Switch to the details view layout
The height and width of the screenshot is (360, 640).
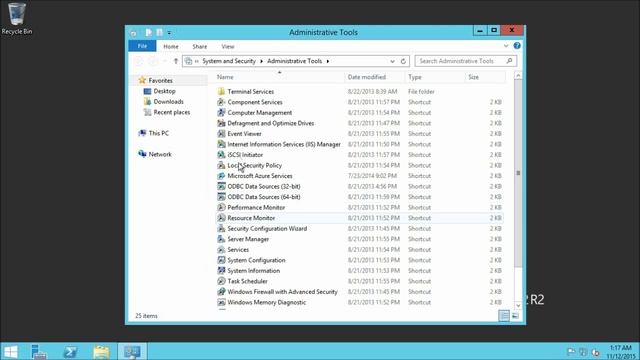coord(504,316)
